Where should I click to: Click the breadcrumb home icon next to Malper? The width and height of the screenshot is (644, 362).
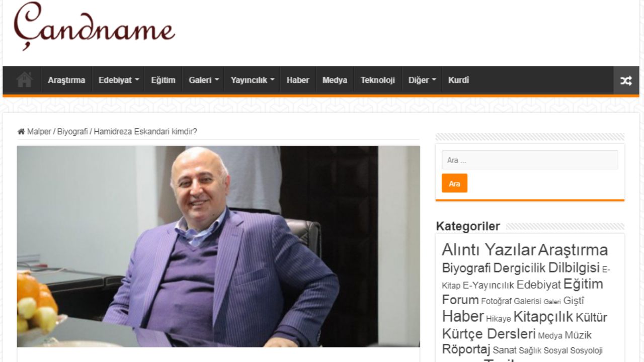[21, 132]
